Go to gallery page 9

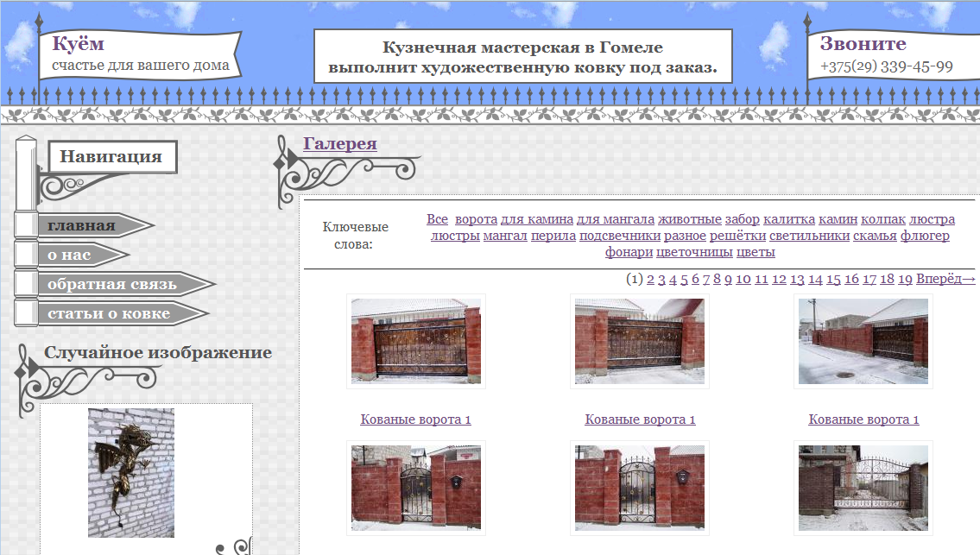[728, 279]
